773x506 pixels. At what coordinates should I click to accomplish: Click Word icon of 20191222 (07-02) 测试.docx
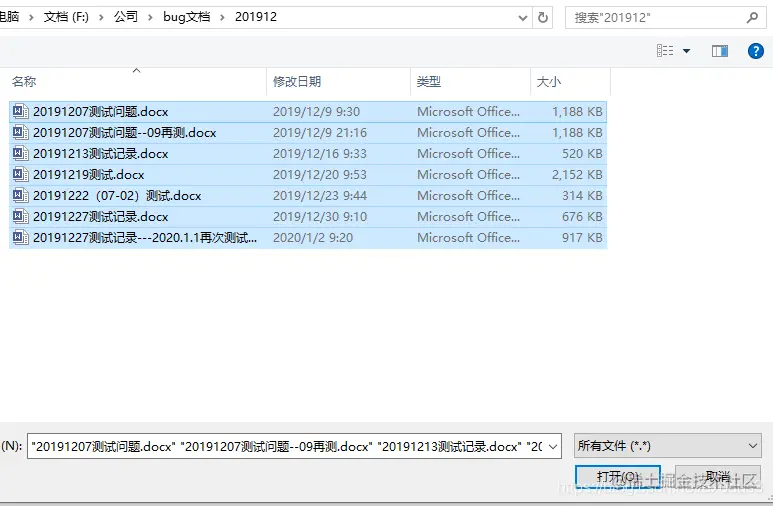20,196
